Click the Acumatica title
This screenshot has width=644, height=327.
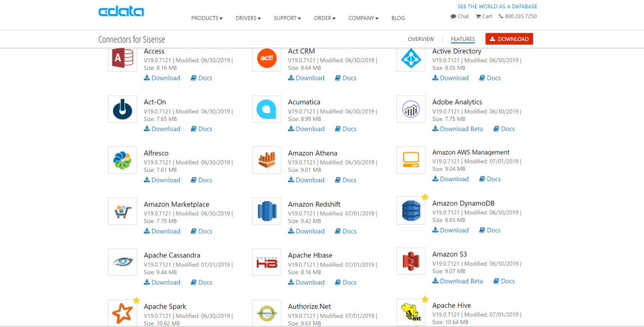tap(304, 102)
